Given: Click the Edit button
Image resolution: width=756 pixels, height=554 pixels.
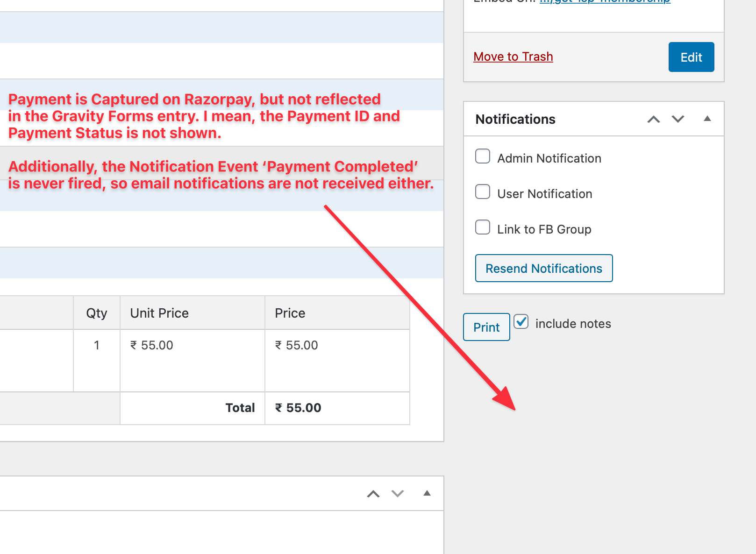Looking at the screenshot, I should 691,57.
